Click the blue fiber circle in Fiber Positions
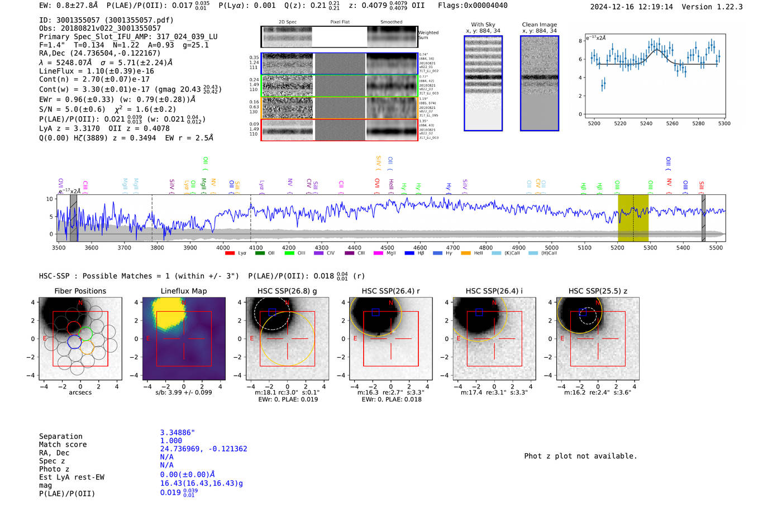782x532 pixels. point(74,342)
